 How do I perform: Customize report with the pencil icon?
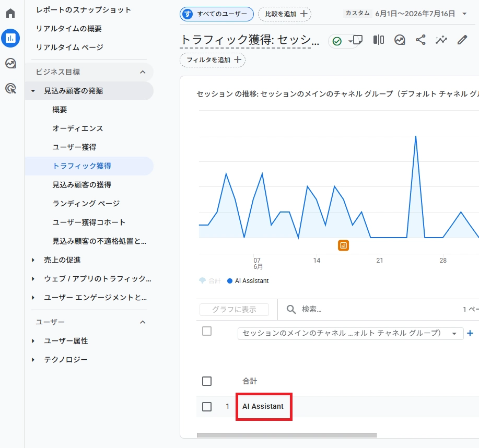462,40
